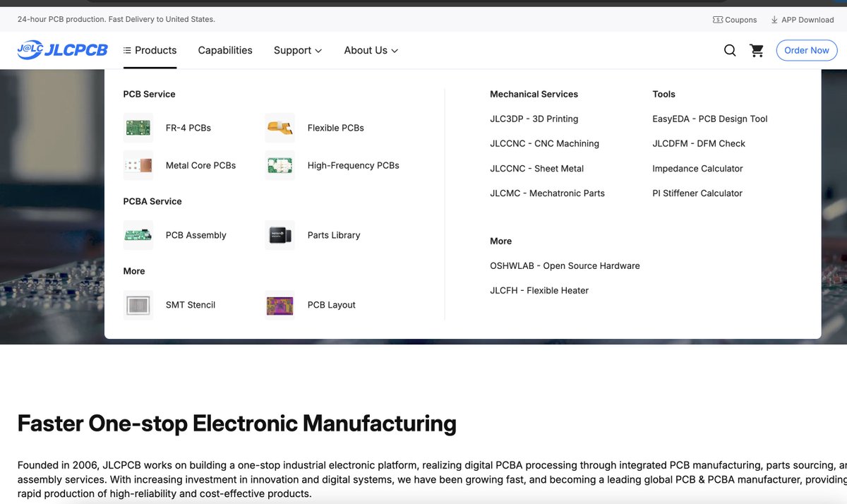Click the APP Download arrow icon
The height and width of the screenshot is (504, 847).
pos(774,20)
